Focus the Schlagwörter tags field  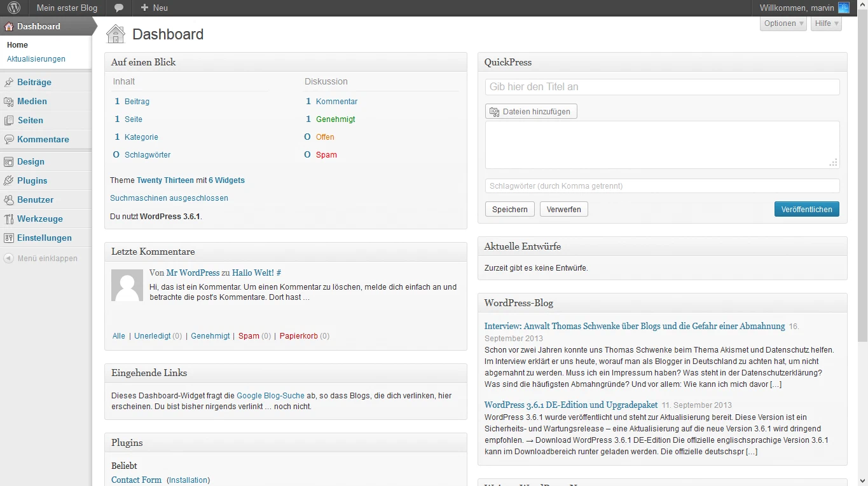tap(662, 186)
